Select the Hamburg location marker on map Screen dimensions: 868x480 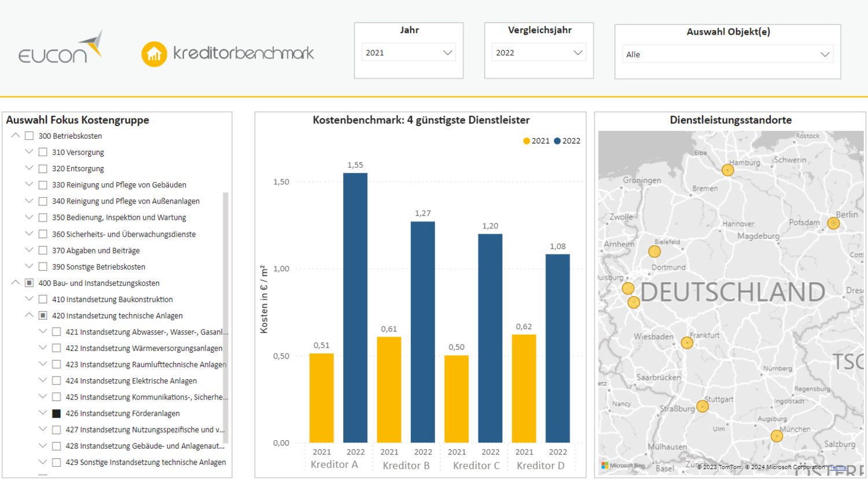tap(727, 170)
